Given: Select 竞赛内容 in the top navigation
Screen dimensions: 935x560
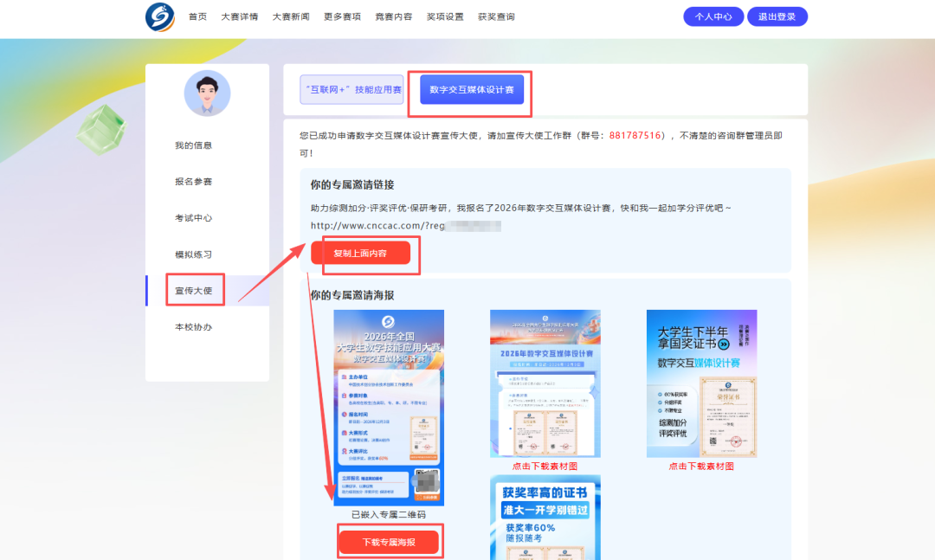Looking at the screenshot, I should point(393,16).
